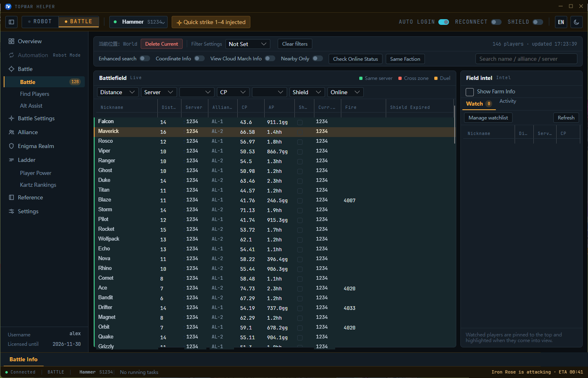Click the Delete Current button
The width and height of the screenshot is (588, 378).
161,44
